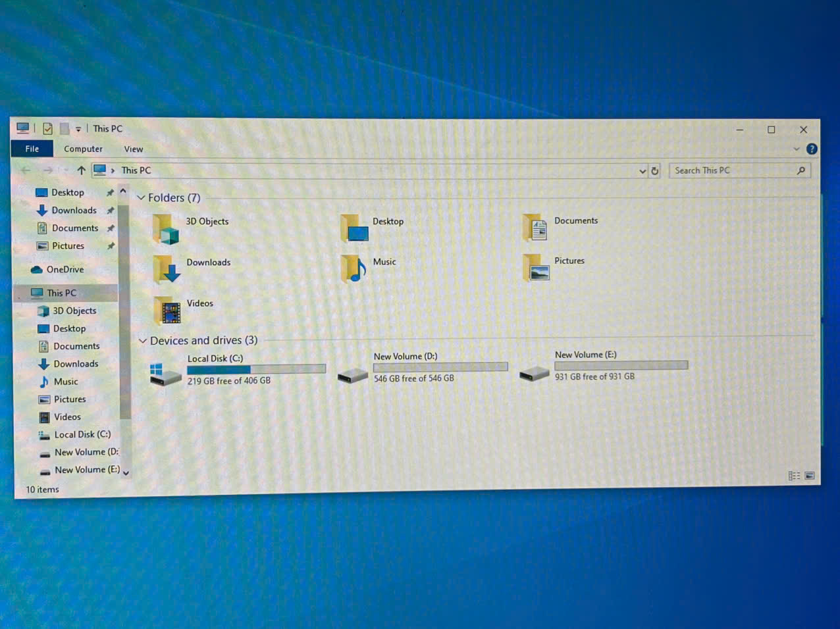Viewport: 840px width, 629px height.
Task: Open the Customize Quick Access Toolbar dropdown
Action: [x=78, y=129]
